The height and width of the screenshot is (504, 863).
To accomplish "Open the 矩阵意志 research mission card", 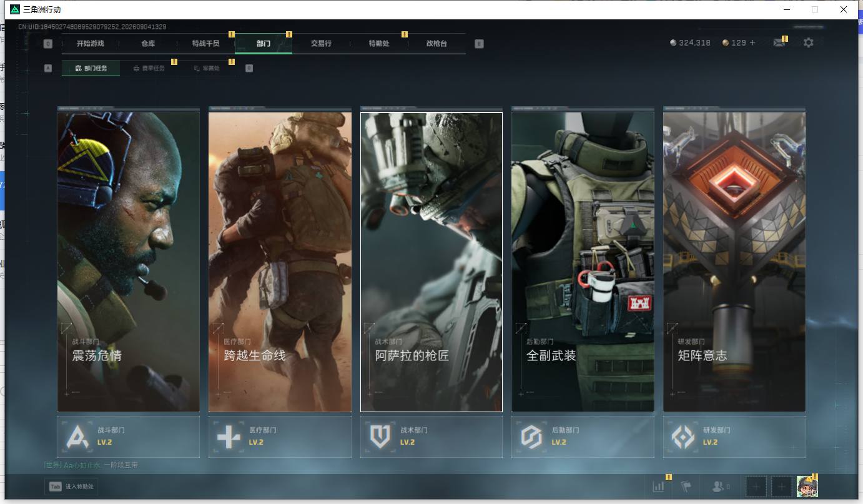I will (734, 262).
